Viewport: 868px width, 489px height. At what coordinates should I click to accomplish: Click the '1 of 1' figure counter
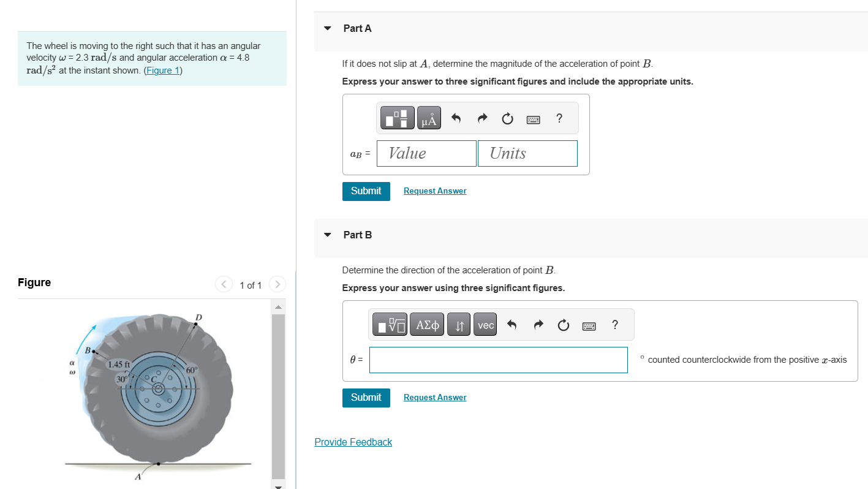[x=251, y=285]
